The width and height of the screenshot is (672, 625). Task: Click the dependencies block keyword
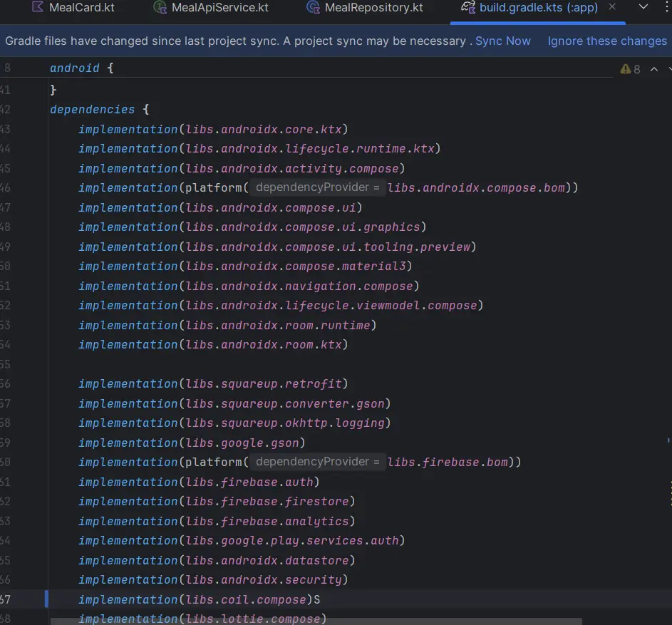pyautogui.click(x=92, y=109)
